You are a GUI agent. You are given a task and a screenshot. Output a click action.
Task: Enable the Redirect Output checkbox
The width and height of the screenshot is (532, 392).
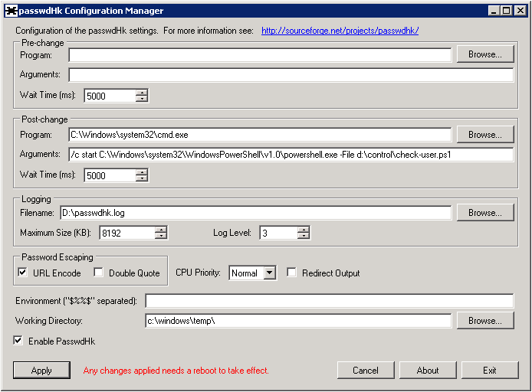pyautogui.click(x=291, y=273)
